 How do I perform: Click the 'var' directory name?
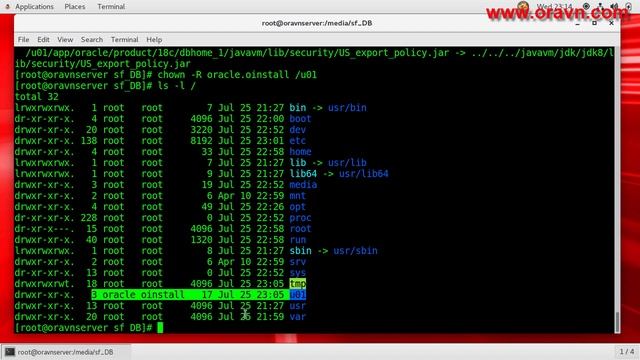[x=298, y=317]
